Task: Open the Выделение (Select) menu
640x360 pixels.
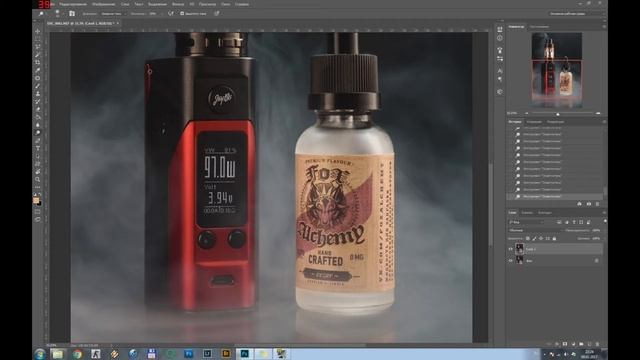Action: click(157, 4)
